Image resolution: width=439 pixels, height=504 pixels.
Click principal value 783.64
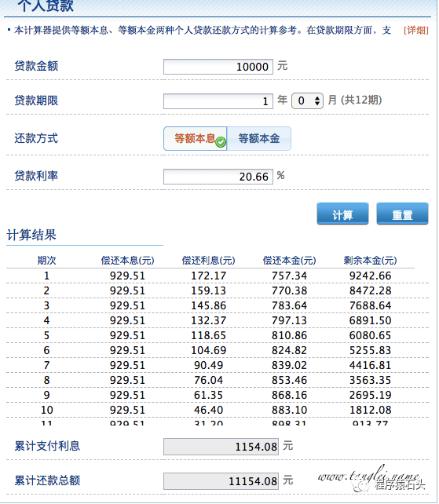(x=290, y=305)
